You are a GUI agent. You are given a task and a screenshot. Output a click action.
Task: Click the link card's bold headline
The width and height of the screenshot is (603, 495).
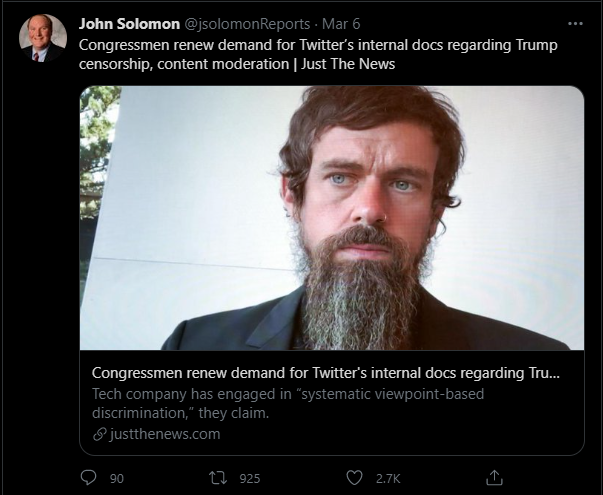click(325, 373)
